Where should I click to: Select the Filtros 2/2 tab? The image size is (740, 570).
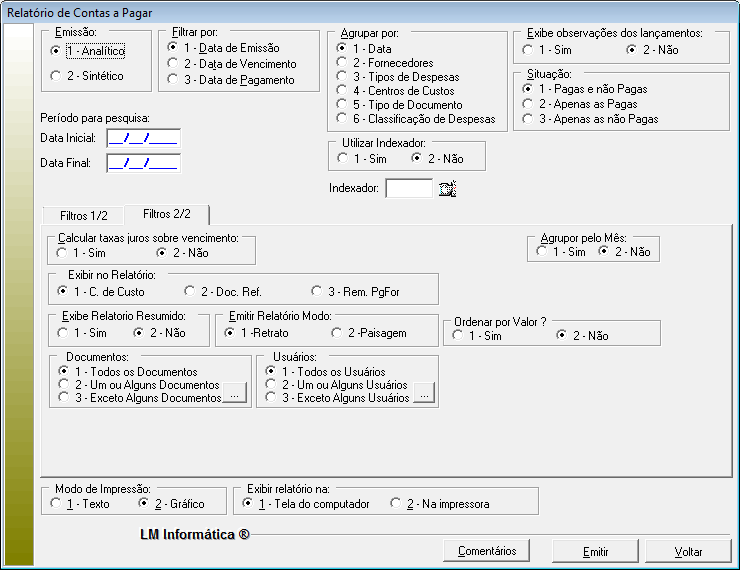166,214
